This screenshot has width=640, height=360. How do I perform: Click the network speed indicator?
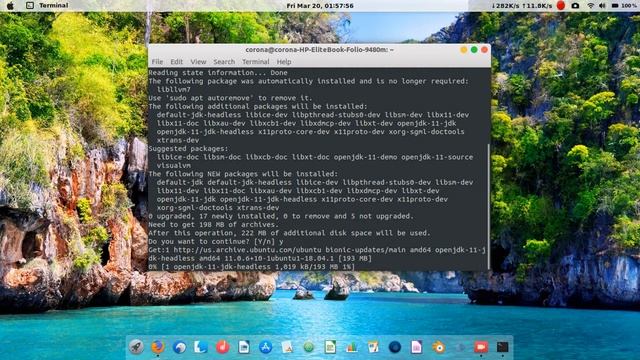pyautogui.click(x=522, y=6)
